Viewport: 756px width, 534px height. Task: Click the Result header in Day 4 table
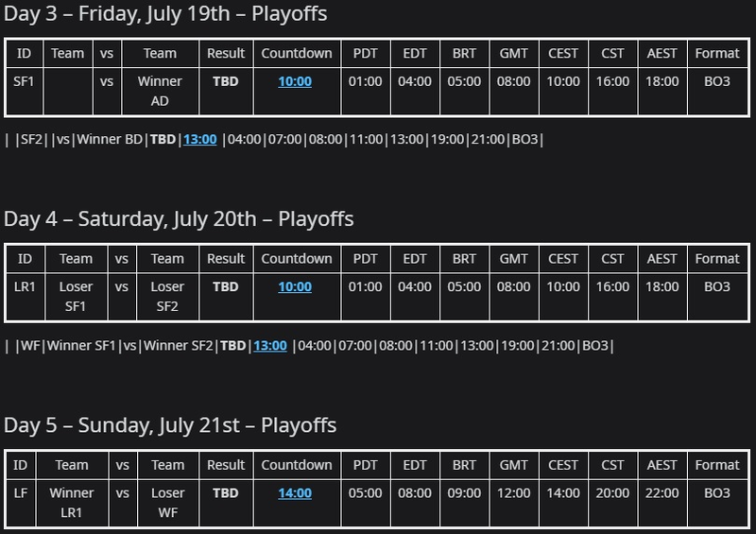(226, 259)
